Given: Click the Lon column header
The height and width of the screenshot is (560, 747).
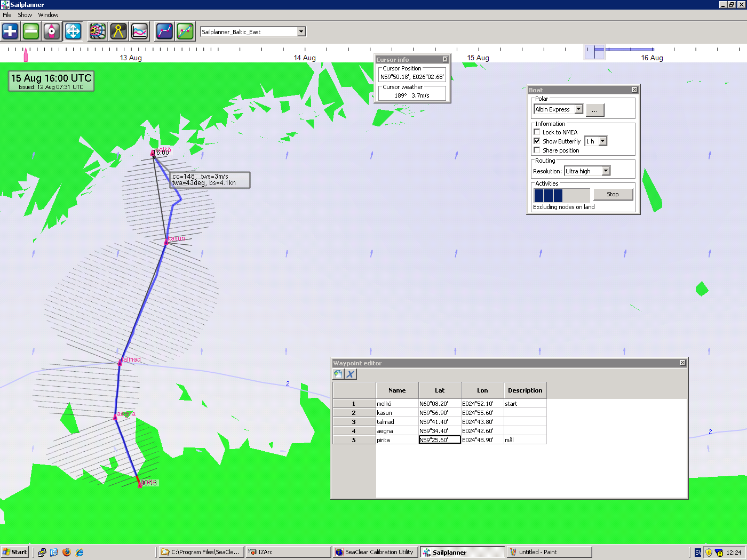Looking at the screenshot, I should coord(482,390).
